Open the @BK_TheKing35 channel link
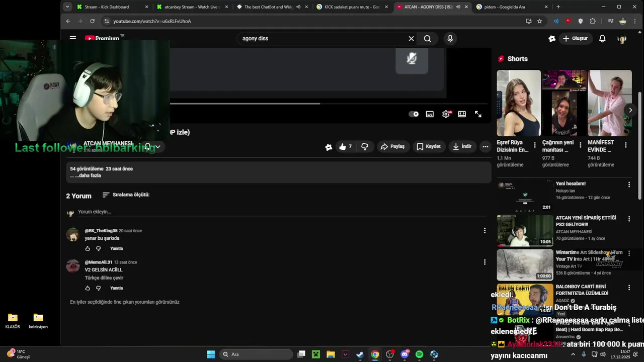 pos(101,231)
